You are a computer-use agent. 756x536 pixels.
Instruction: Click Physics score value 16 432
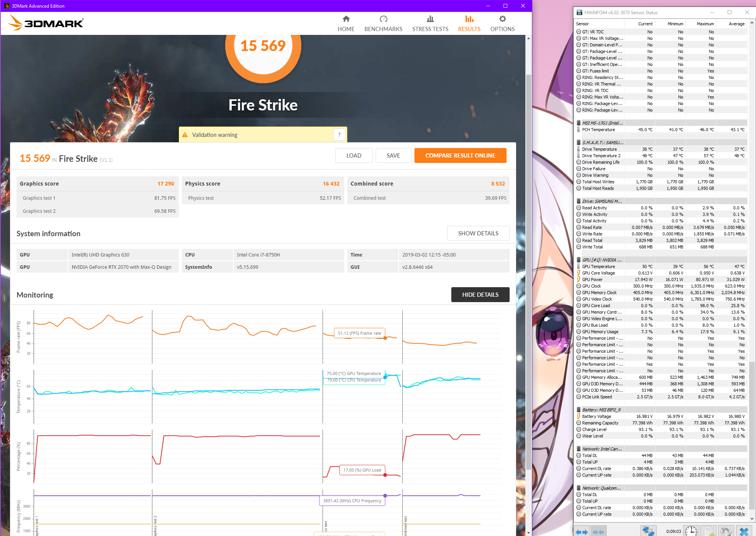331,184
